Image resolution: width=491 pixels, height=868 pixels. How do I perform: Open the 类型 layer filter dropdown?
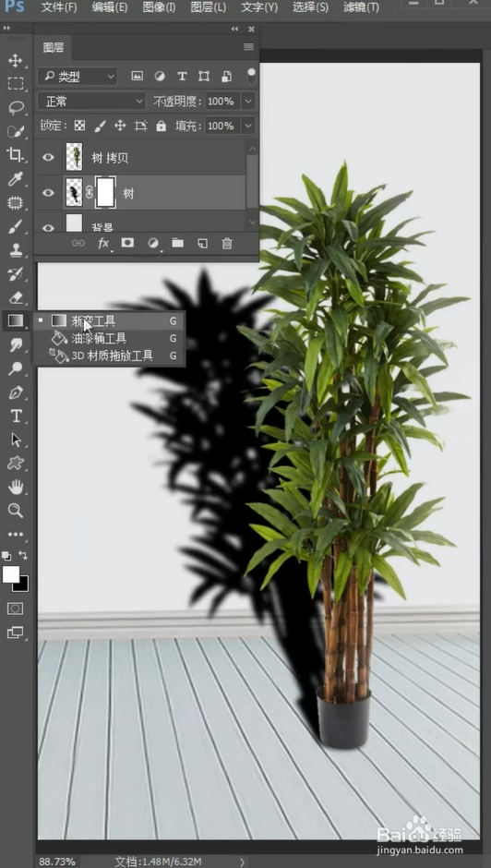pyautogui.click(x=78, y=77)
